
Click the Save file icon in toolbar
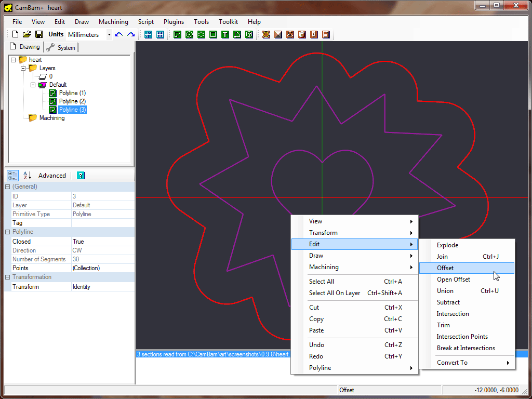pyautogui.click(x=39, y=35)
